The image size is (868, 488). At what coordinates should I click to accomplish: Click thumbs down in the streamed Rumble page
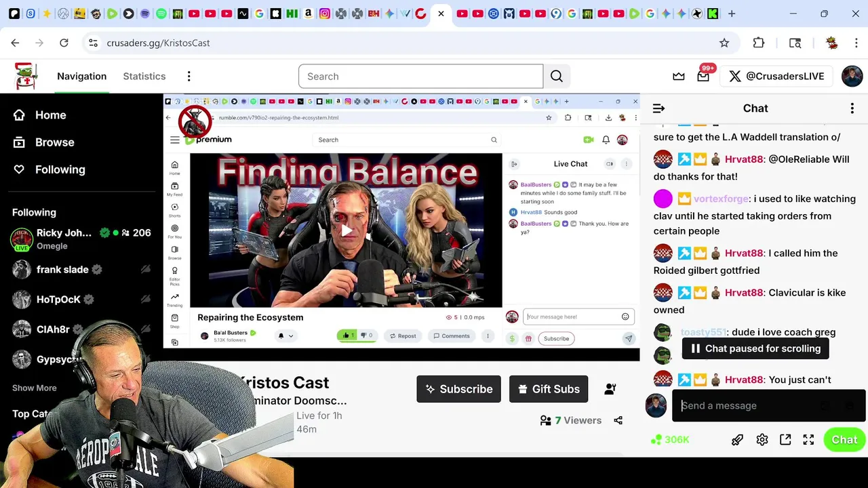[366, 335]
